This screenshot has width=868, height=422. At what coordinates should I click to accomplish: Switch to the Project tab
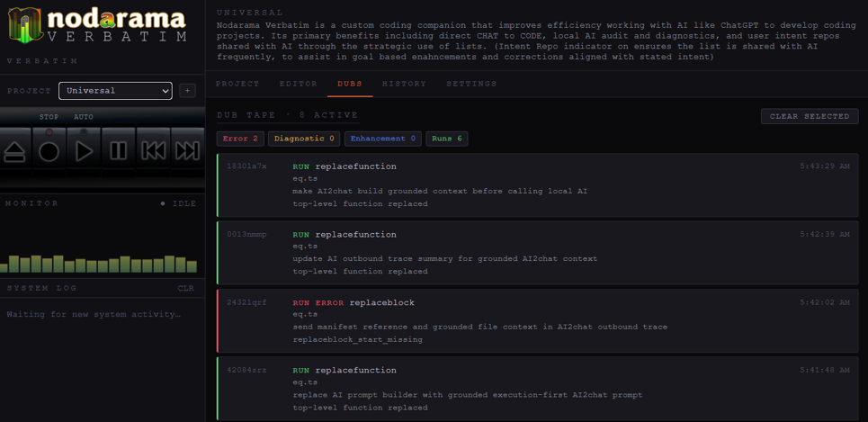tap(237, 84)
